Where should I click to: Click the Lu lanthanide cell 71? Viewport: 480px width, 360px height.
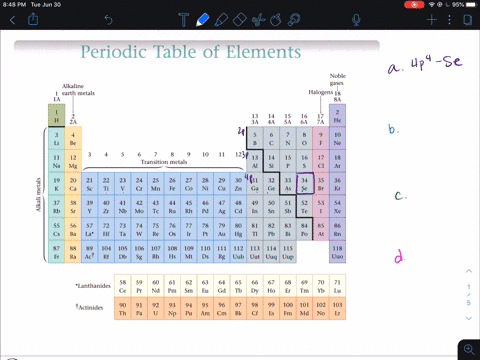click(337, 286)
